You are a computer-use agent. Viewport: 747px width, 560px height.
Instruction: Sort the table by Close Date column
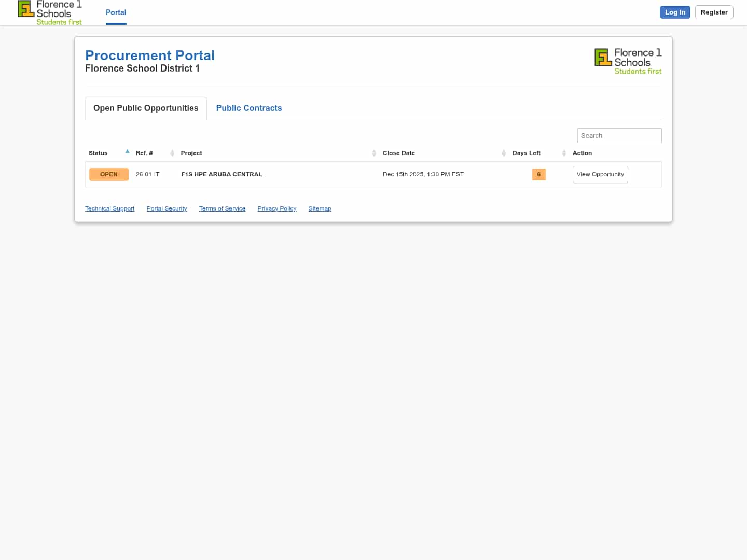tap(504, 153)
